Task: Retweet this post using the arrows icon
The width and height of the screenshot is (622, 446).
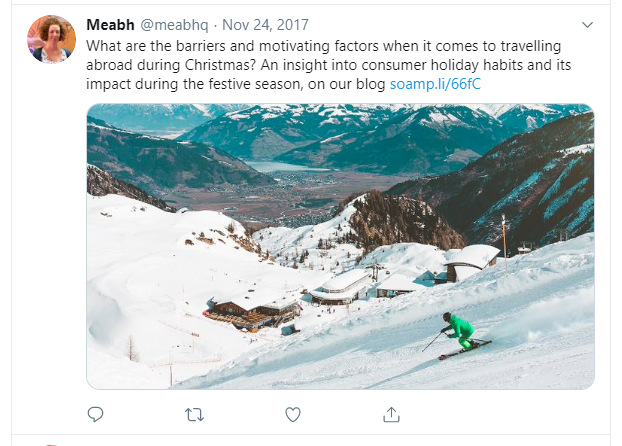Action: 193,414
